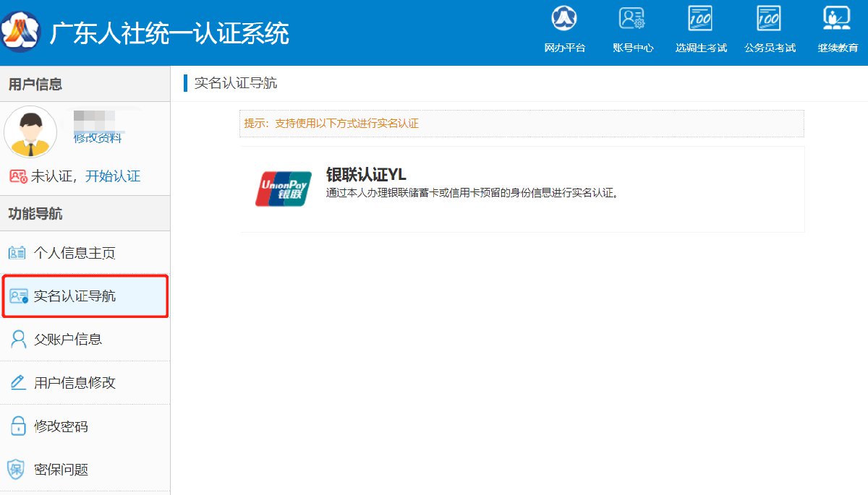868x495 pixels.
Task: Click the system logo in header
Action: [21, 33]
